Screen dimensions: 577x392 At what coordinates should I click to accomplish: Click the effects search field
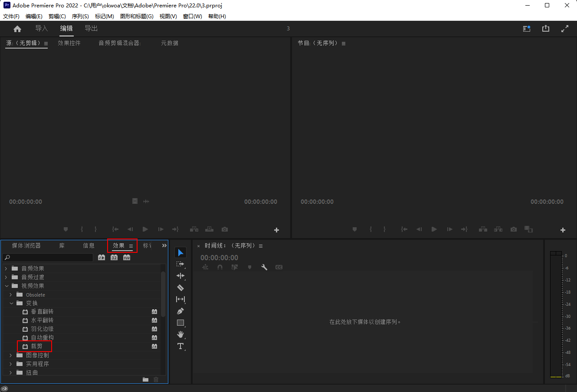(48, 258)
